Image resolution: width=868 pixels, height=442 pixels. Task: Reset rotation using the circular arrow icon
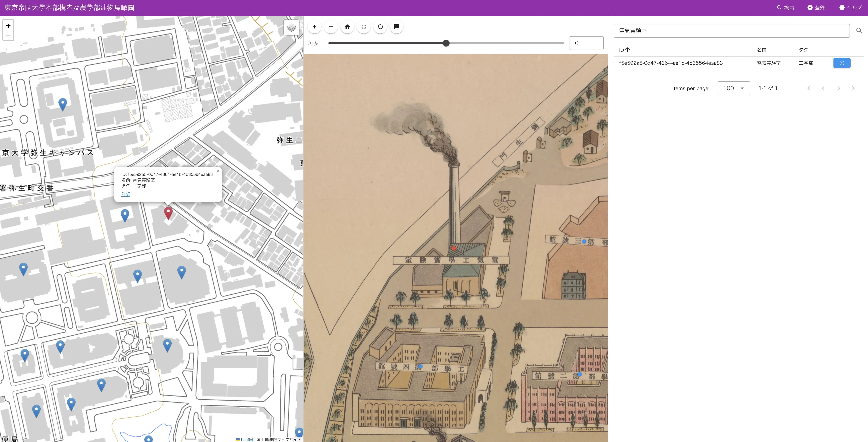coord(380,27)
